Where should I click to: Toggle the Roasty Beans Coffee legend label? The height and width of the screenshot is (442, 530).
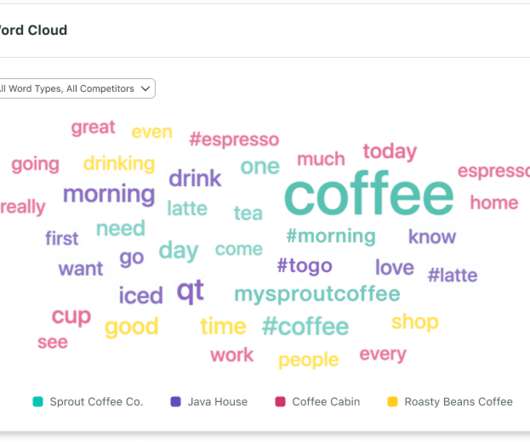point(458,402)
